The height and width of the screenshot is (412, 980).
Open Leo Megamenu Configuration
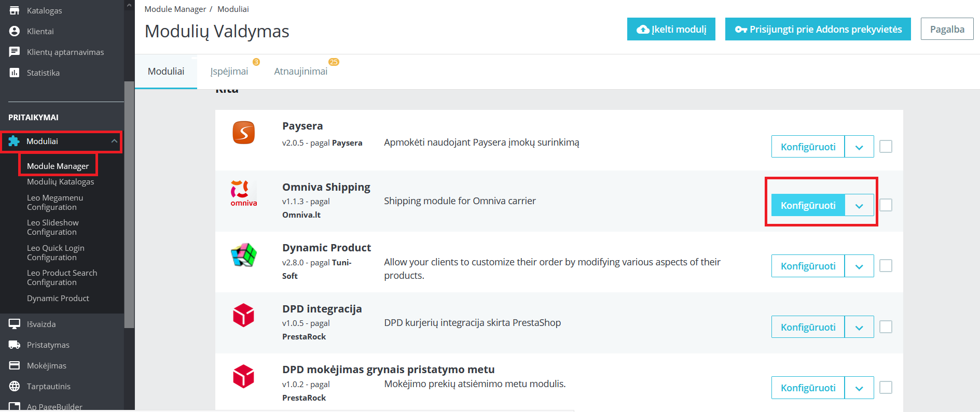(55, 203)
